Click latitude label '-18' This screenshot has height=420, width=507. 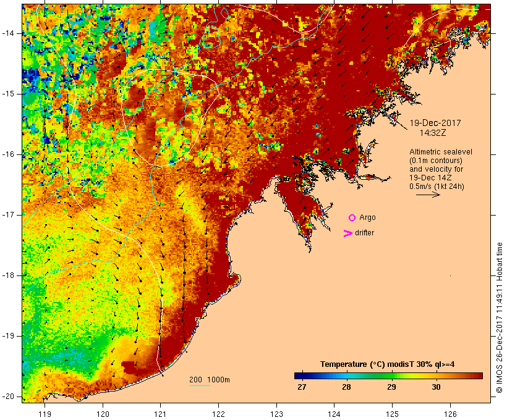pos(8,275)
